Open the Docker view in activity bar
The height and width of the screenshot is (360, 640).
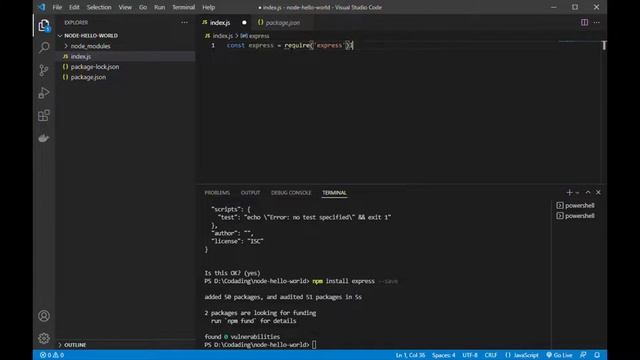44,138
